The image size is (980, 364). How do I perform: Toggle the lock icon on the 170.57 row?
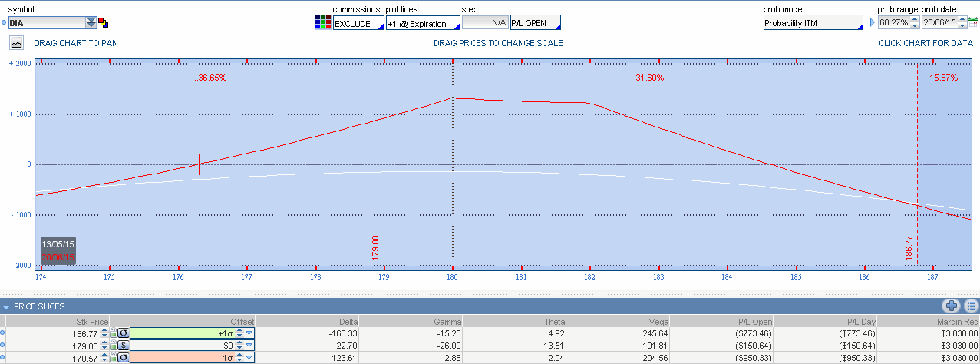114,358
